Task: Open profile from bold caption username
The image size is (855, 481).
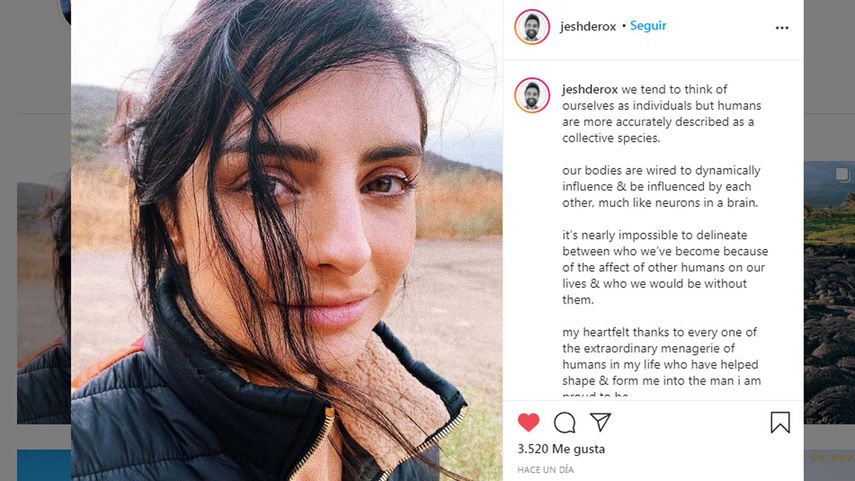Action: click(x=589, y=89)
